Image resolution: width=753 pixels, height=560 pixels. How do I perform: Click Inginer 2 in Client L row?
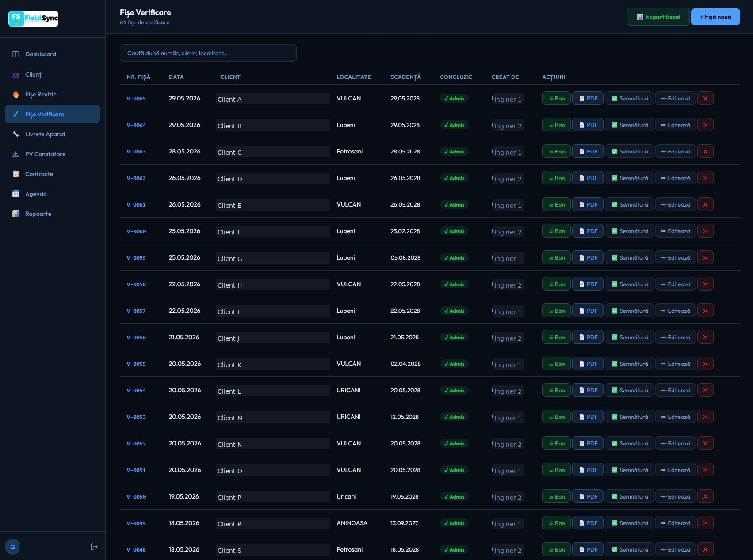(x=508, y=391)
